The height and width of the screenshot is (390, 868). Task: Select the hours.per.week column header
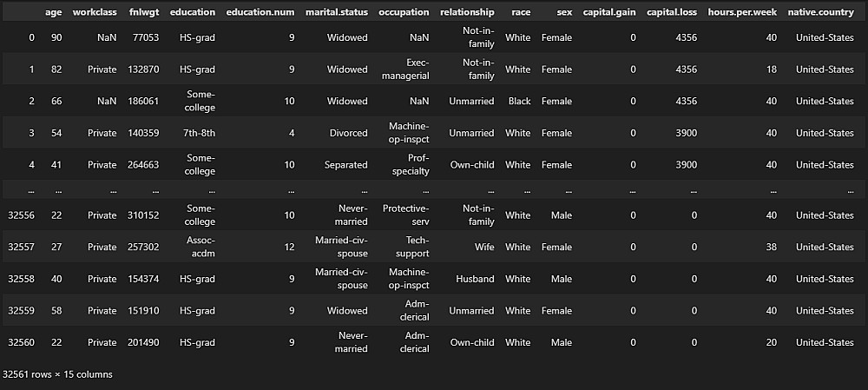740,13
